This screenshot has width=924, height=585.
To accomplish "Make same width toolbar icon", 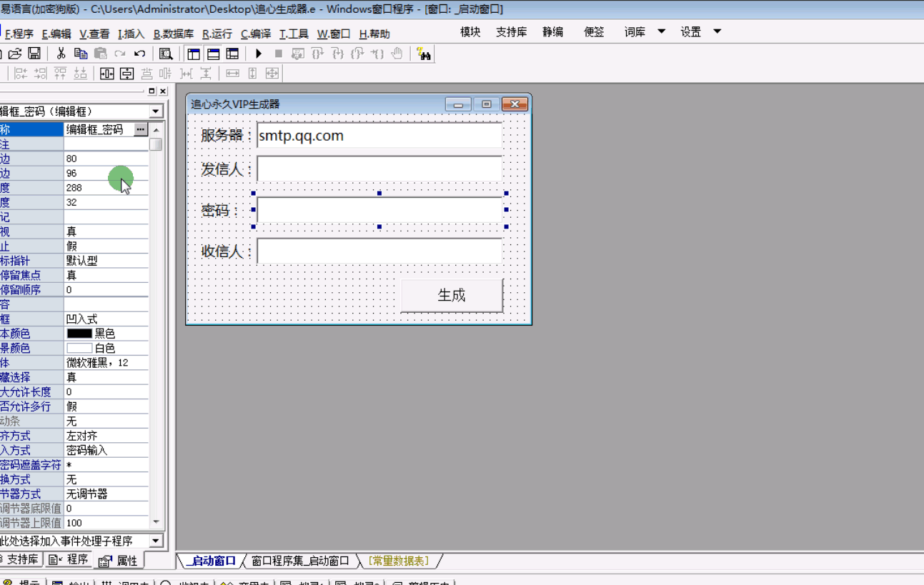I will point(232,73).
